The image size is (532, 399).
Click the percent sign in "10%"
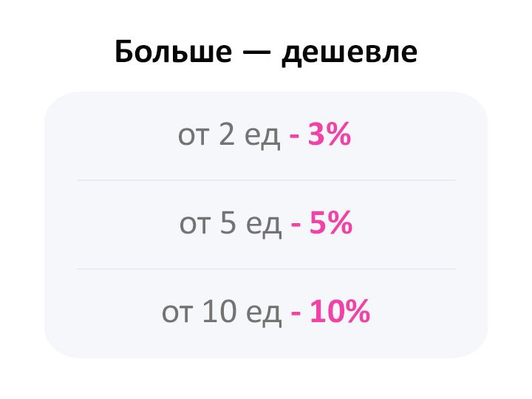pyautogui.click(x=358, y=311)
